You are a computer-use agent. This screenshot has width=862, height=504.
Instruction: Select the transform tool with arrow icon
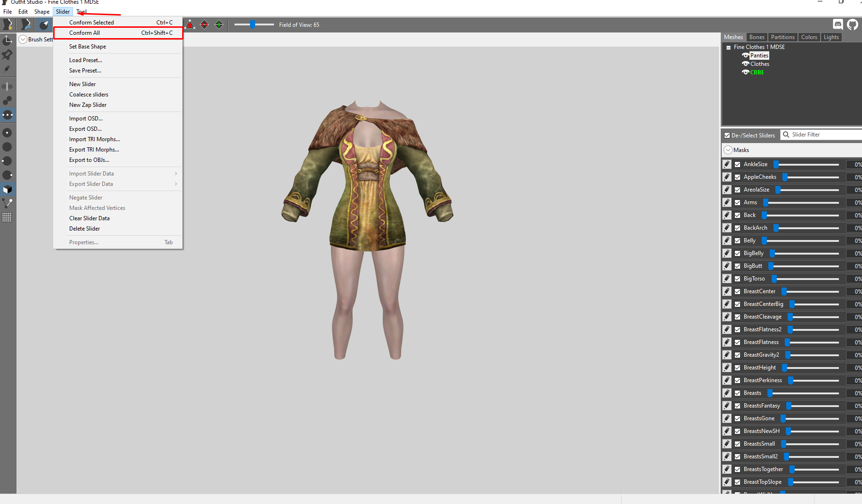(x=8, y=40)
